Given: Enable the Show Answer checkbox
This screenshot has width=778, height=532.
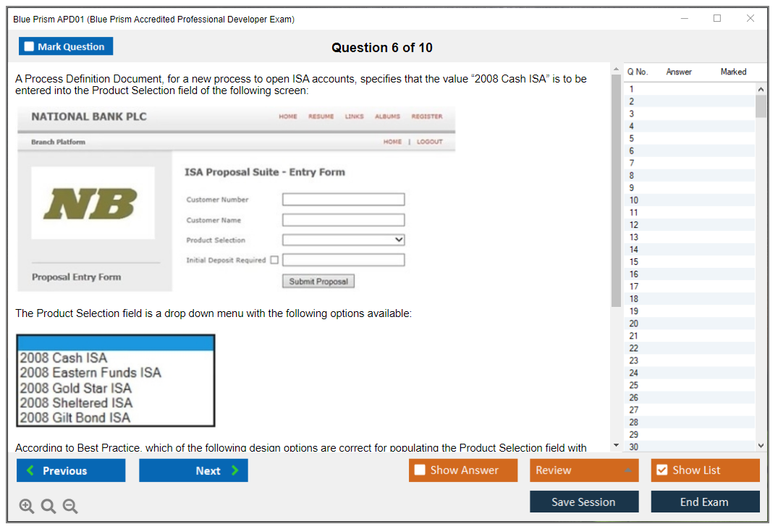Looking at the screenshot, I should click(x=420, y=470).
